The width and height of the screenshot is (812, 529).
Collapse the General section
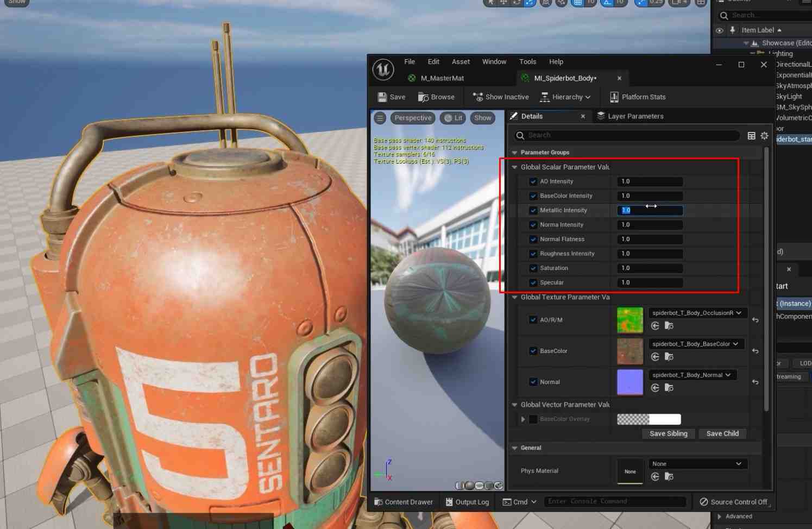pyautogui.click(x=514, y=448)
